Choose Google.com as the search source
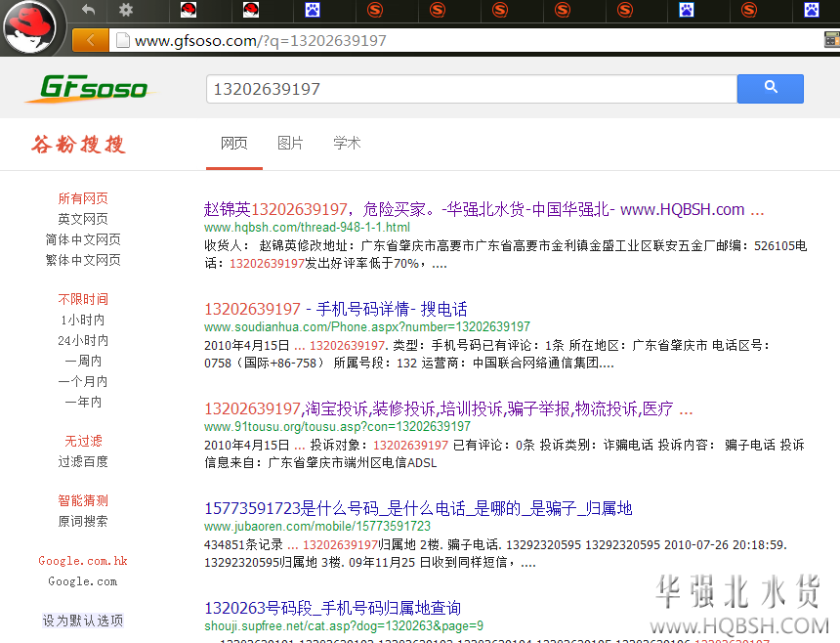Viewport: 840px width, 643px height. coord(83,581)
